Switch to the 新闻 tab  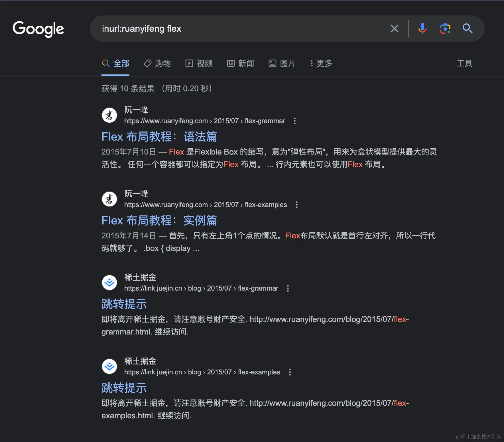tap(241, 63)
